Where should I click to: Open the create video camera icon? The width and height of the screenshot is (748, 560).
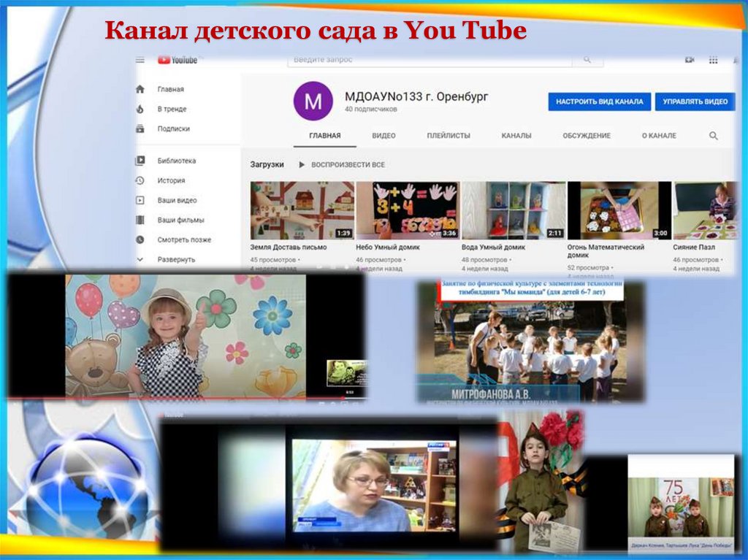(690, 60)
